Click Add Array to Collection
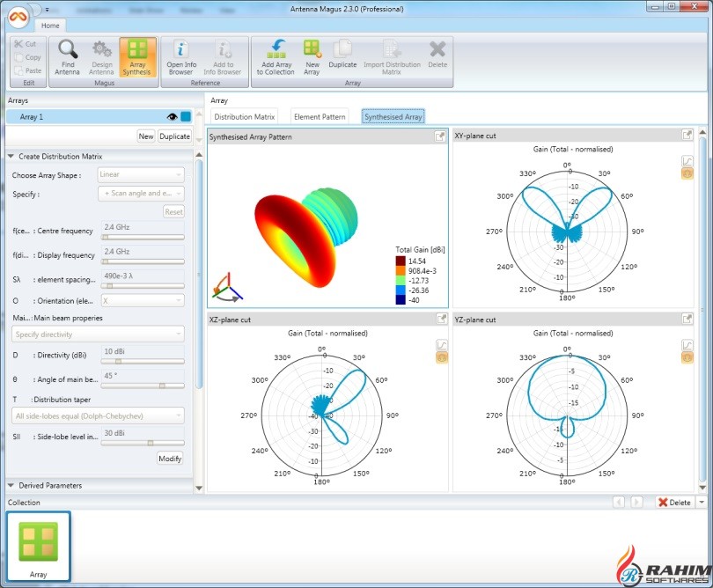This screenshot has height=588, width=713. (x=276, y=57)
